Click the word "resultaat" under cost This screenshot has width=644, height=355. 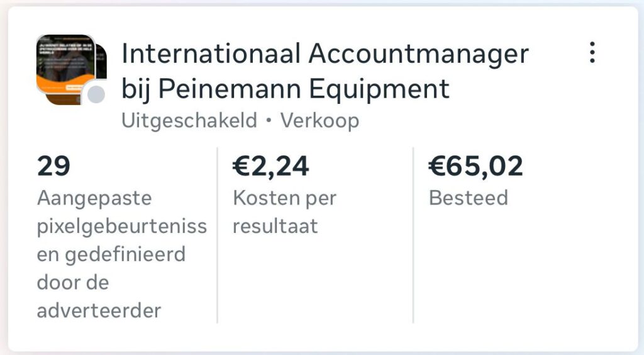coord(275,227)
